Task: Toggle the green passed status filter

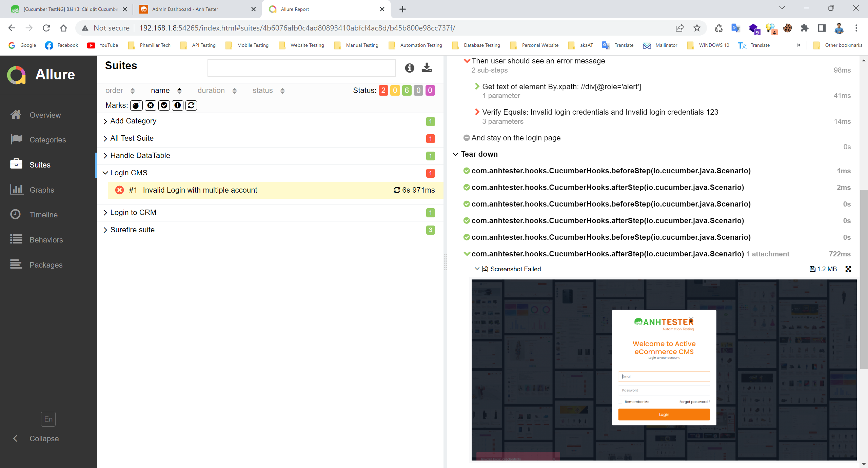Action: point(407,91)
